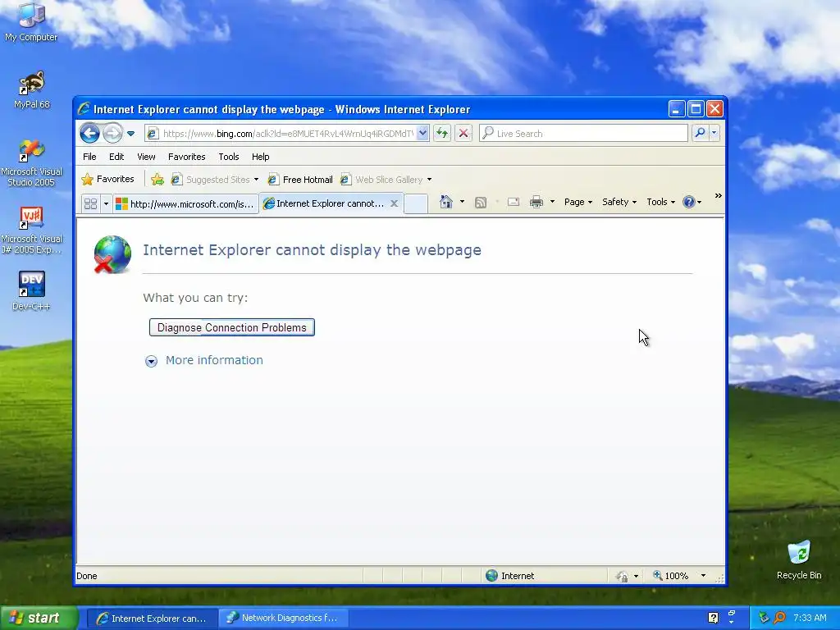This screenshot has height=630, width=840.
Task: Click the 7:33 AM system clock
Action: tap(810, 618)
